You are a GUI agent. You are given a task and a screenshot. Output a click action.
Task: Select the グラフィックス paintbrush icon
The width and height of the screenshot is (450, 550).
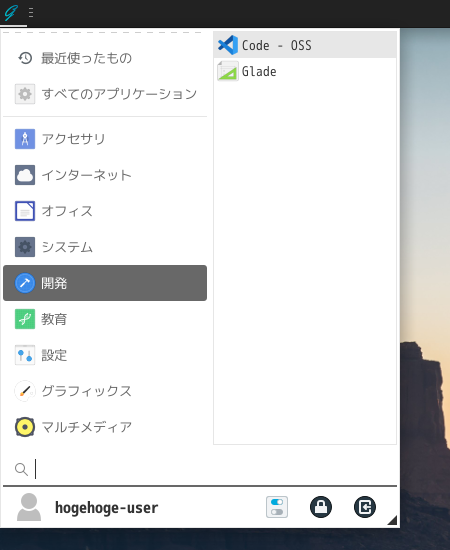25,391
